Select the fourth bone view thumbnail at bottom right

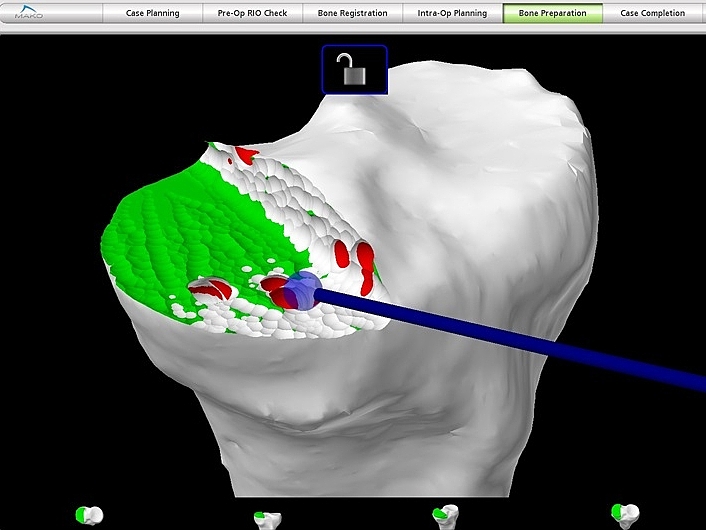click(x=625, y=516)
